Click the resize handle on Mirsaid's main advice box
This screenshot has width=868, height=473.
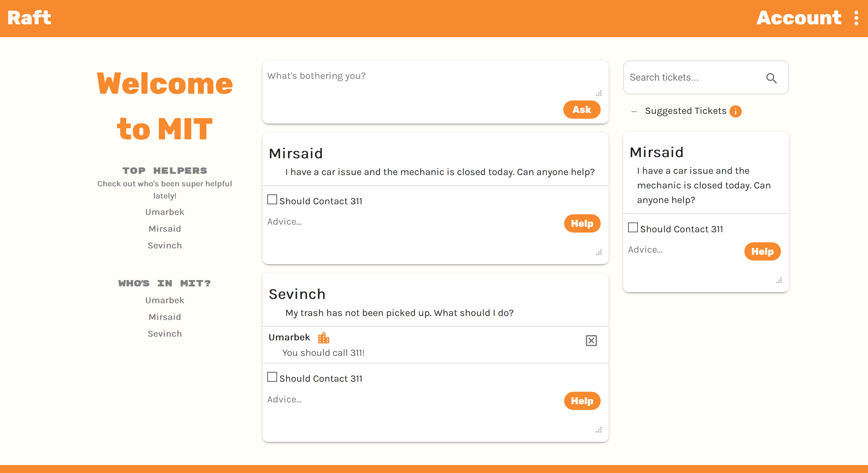pyautogui.click(x=599, y=253)
